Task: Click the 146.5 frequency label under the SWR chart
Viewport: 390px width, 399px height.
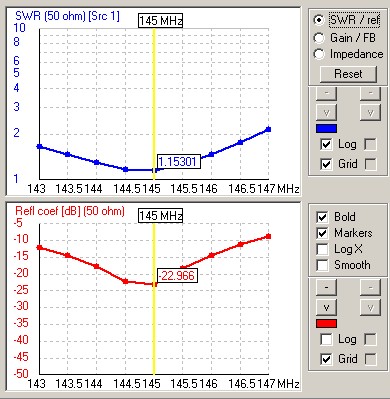Action: tap(242, 189)
